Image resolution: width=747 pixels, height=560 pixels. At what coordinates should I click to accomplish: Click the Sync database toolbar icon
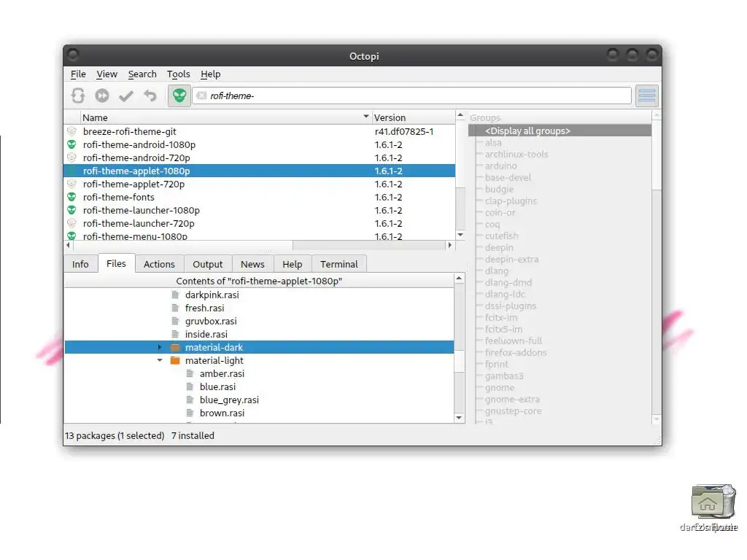click(78, 96)
